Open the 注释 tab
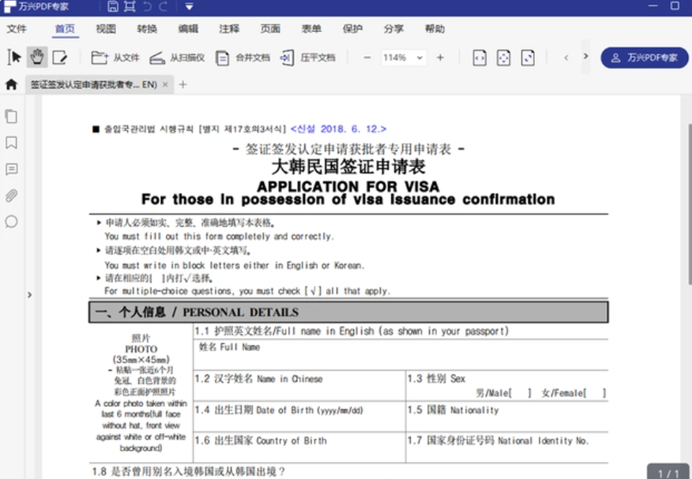This screenshot has height=479, width=692. (x=229, y=29)
